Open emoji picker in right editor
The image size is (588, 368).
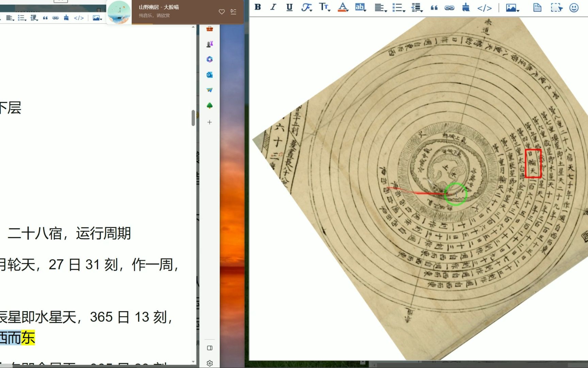tap(574, 7)
